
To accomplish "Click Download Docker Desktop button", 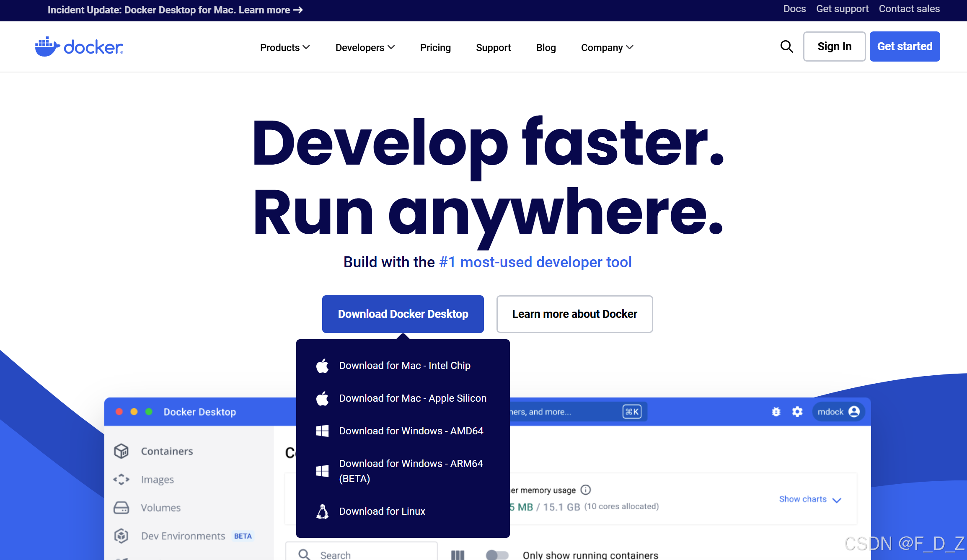I will pos(403,314).
